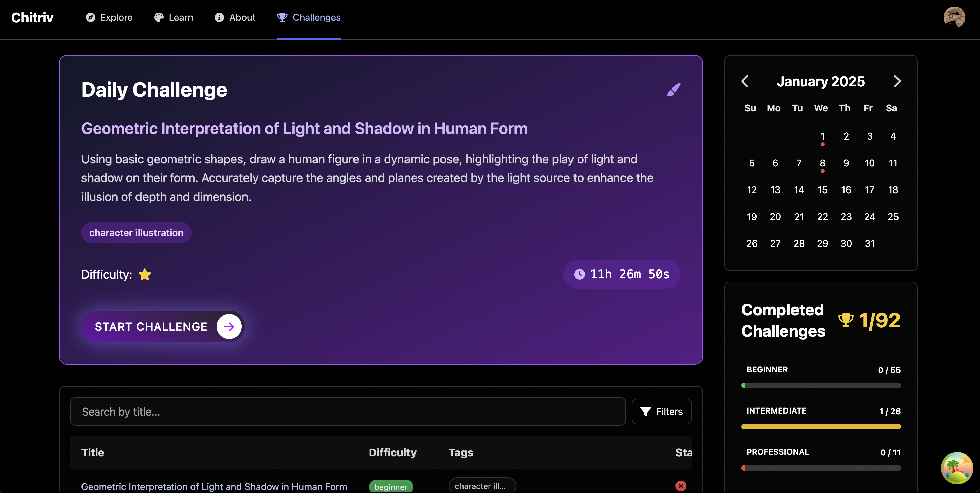The height and width of the screenshot is (493, 980).
Task: Go to next month in calendar
Action: pos(897,81)
